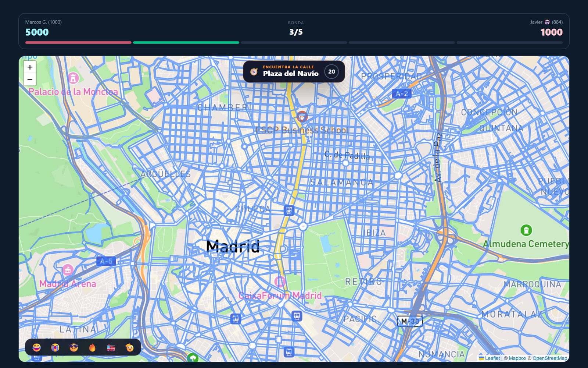The image size is (588, 368).
Task: Zoom in on the map
Action: pyautogui.click(x=30, y=67)
